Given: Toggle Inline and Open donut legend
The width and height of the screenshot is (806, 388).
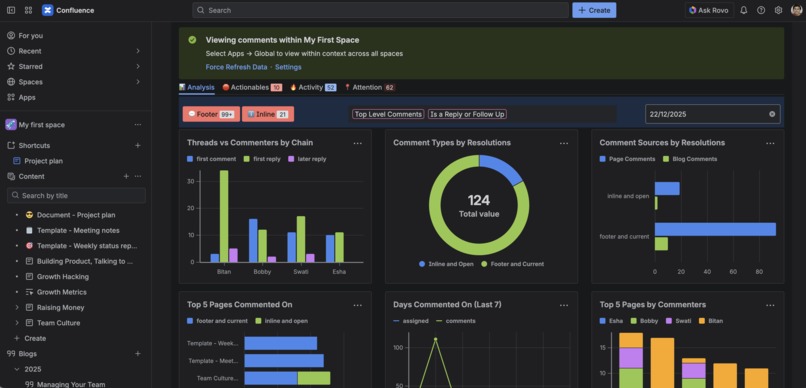Looking at the screenshot, I should (x=446, y=264).
